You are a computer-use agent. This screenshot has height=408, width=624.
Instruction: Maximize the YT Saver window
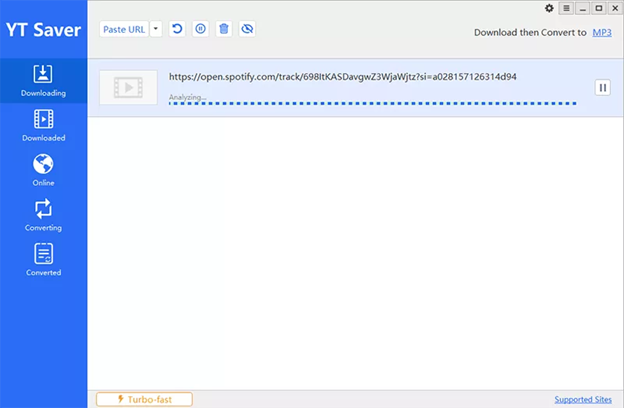599,8
